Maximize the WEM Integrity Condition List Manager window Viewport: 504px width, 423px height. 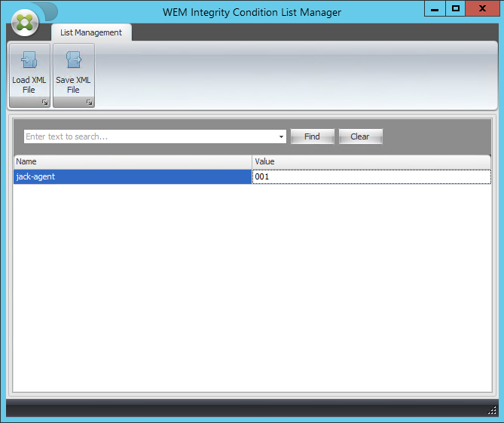[x=456, y=8]
